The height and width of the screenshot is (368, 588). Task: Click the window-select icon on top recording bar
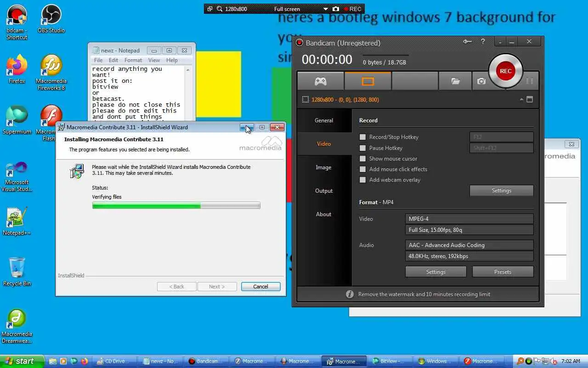pyautogui.click(x=210, y=9)
